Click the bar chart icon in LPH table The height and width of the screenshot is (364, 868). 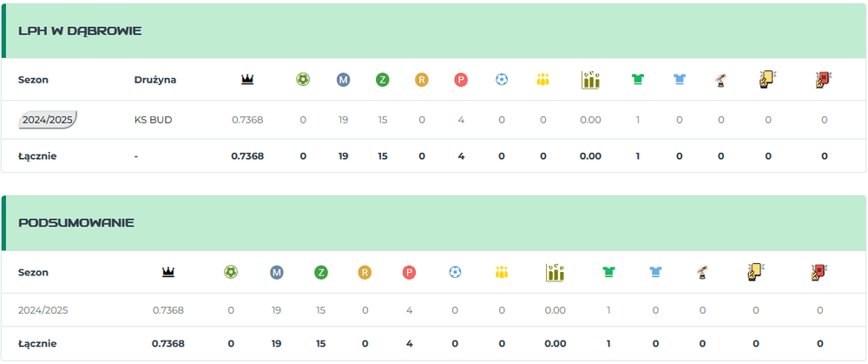coord(590,80)
